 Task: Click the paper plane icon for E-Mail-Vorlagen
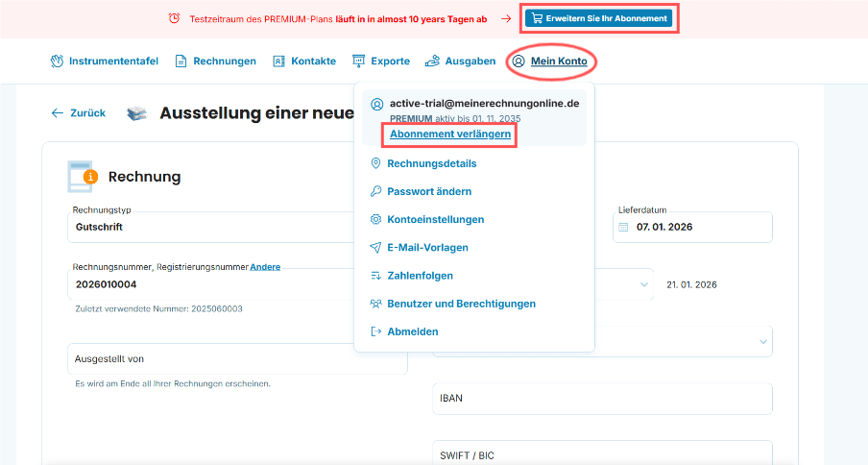click(375, 248)
